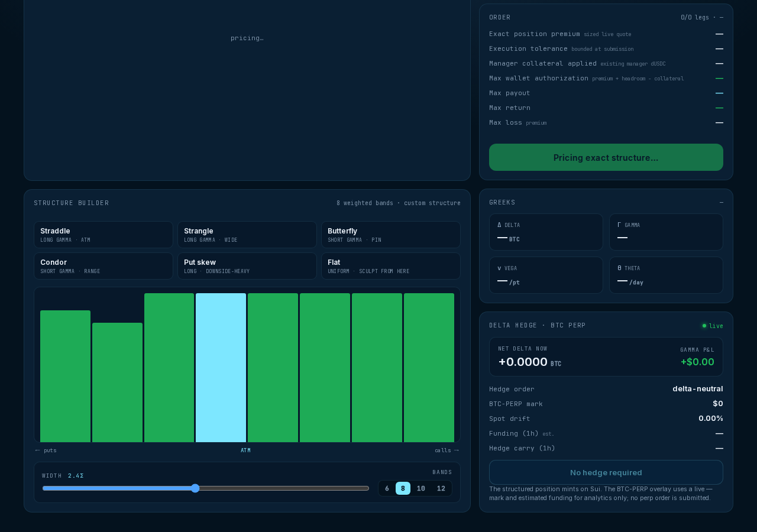The width and height of the screenshot is (757, 532).
Task: Click the "Funding (1h)" row label
Action: [x=514, y=433]
